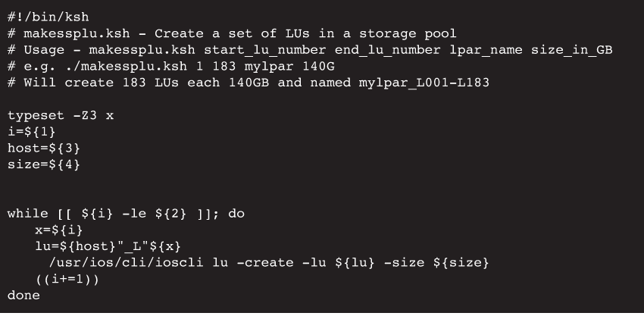Click the 'do' keyword after the semicolon
Image resolution: width=644 pixels, height=316 pixels.
pos(236,214)
